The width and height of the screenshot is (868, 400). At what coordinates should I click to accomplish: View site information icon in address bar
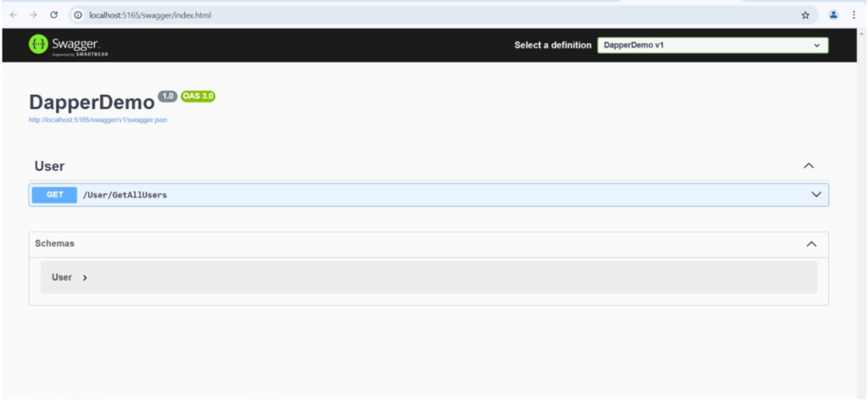(77, 14)
